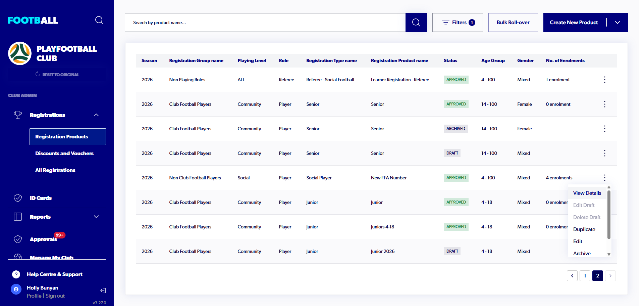This screenshot has height=306, width=644.
Task: Open actions menu for Draft Senior Mixed row
Action: point(605,153)
